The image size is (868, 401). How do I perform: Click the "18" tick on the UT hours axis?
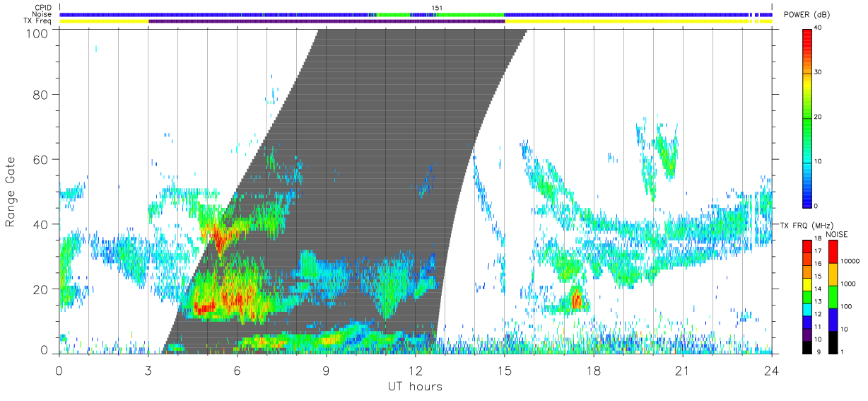coord(594,371)
